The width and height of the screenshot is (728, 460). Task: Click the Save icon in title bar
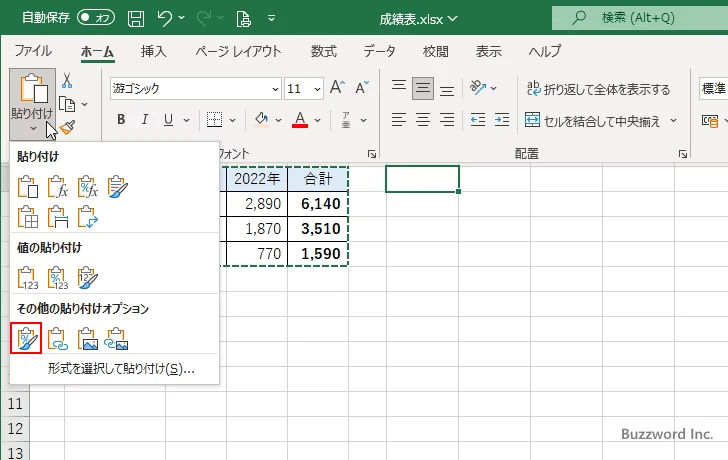click(136, 19)
